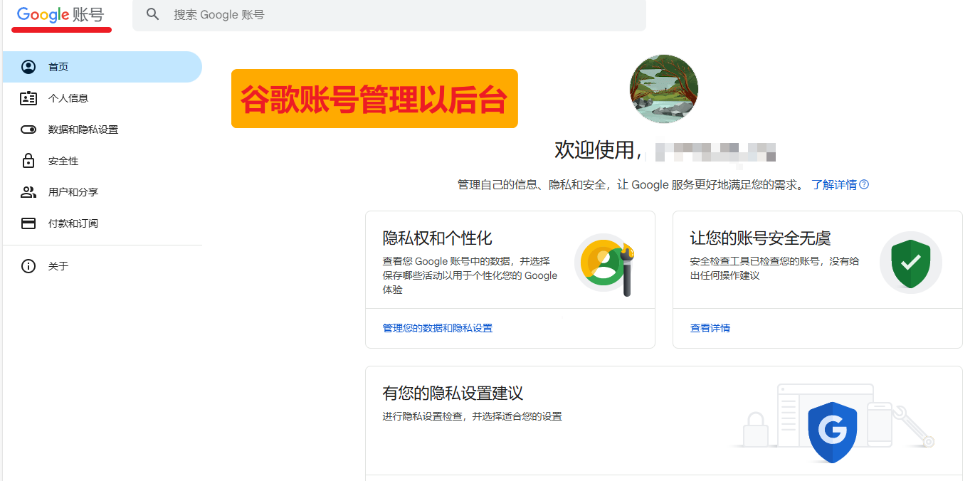Open the 关于 sidebar item
This screenshot has height=481, width=980.
pos(101,266)
